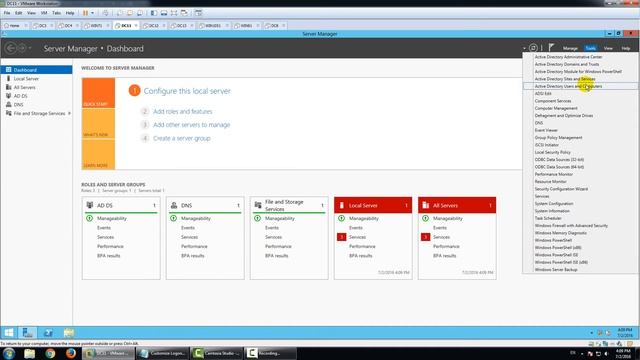Click the File and Storage Services tile icon
The width and height of the screenshot is (640, 360).
(x=258, y=205)
